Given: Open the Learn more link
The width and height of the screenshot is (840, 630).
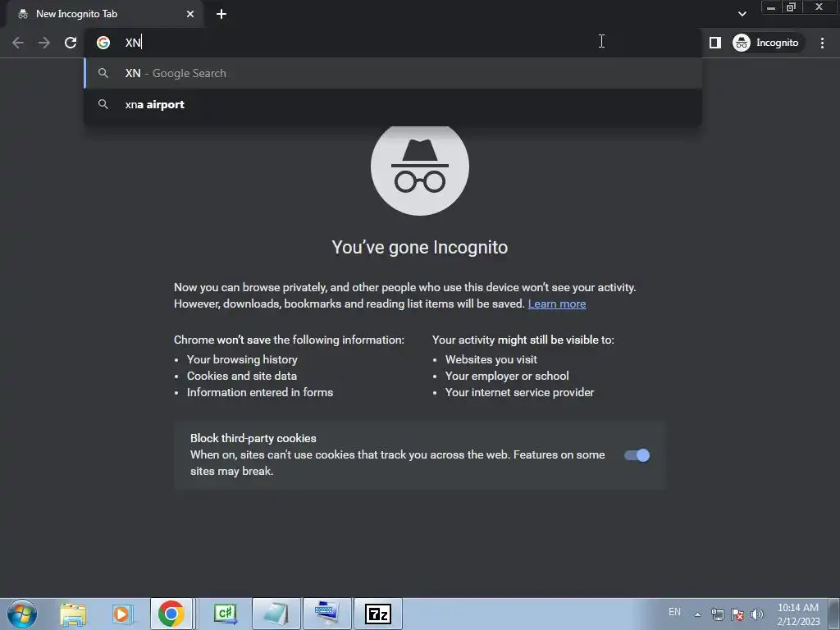Looking at the screenshot, I should pyautogui.click(x=557, y=304).
